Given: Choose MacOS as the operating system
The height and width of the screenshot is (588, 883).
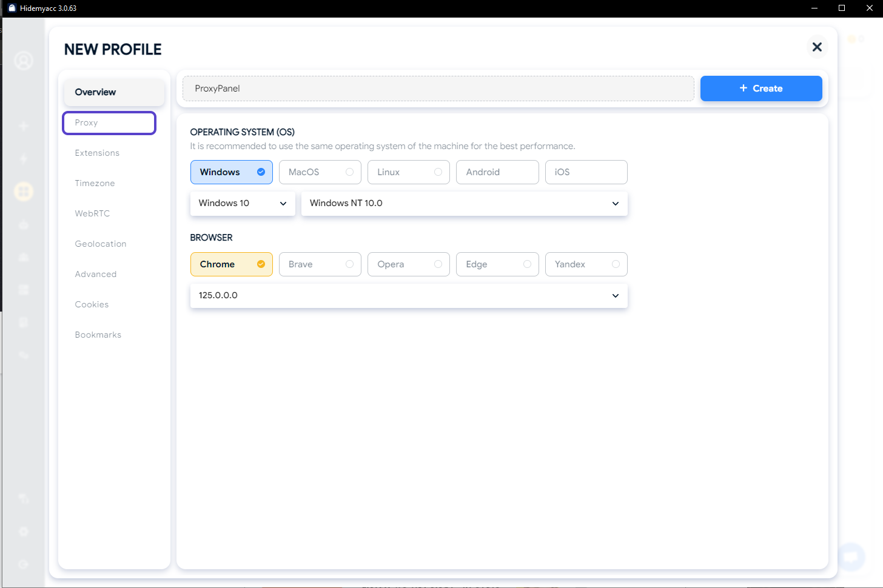Looking at the screenshot, I should click(x=320, y=172).
